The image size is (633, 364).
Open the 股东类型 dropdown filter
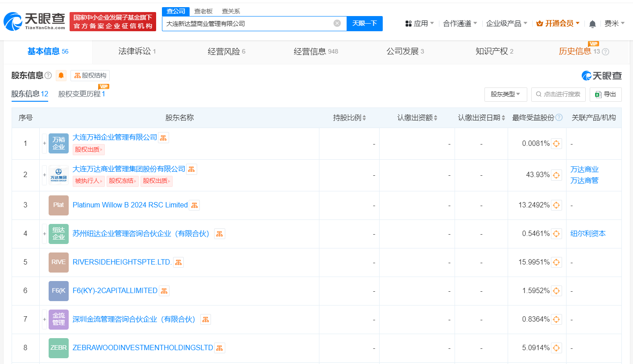(x=505, y=94)
